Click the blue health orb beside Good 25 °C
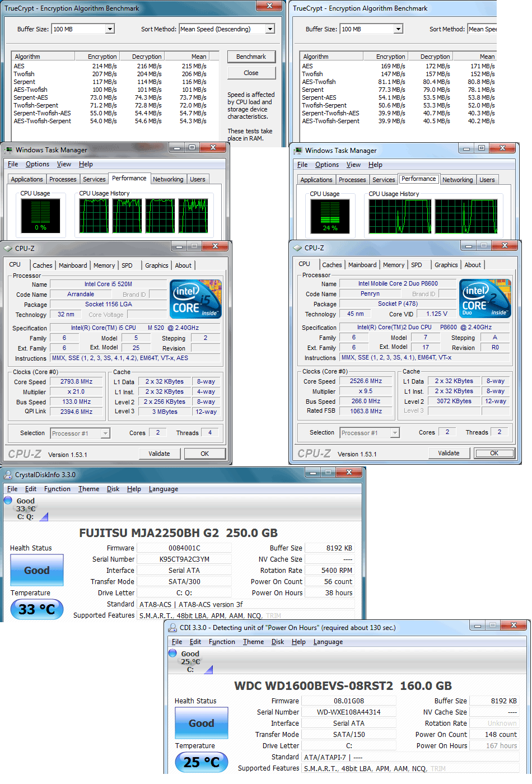Viewport: 532px width, 784px height. [172, 653]
